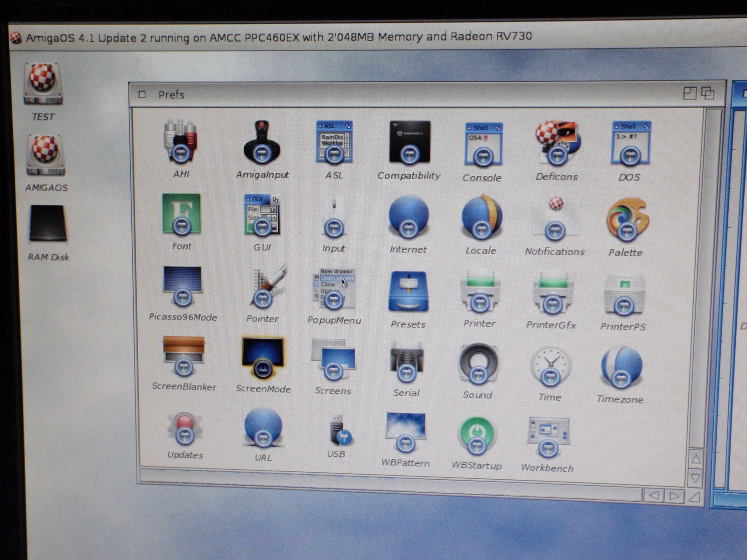Click the Prefs scroll right arrow

pos(674,496)
